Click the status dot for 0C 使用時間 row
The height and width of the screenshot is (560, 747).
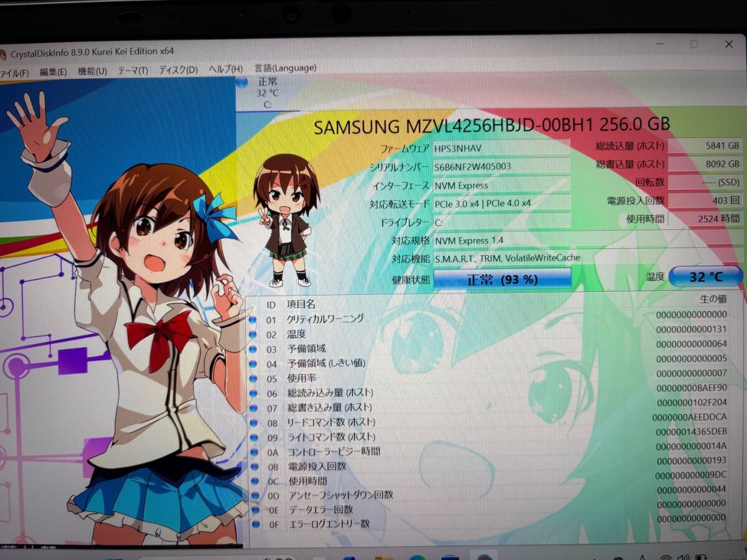tap(254, 482)
